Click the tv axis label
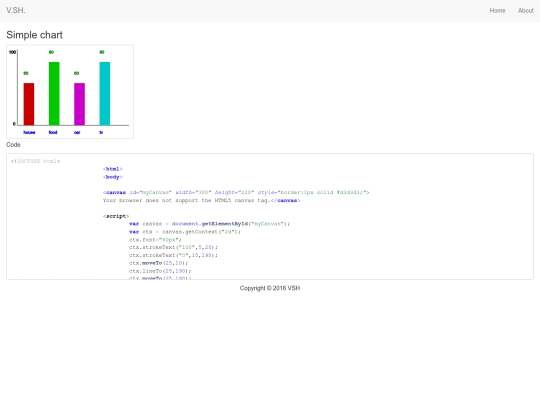The width and height of the screenshot is (540, 405). [101, 132]
